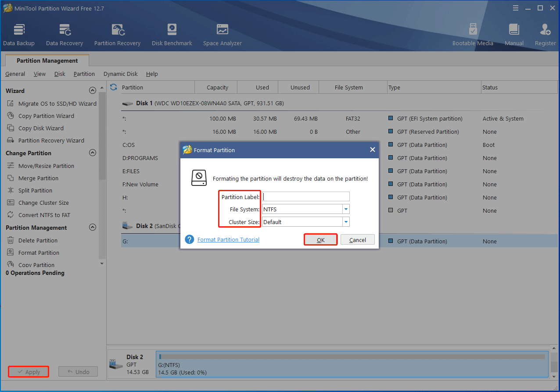
Task: Launch Migrate OS to SSD/HD Wizard
Action: click(52, 103)
